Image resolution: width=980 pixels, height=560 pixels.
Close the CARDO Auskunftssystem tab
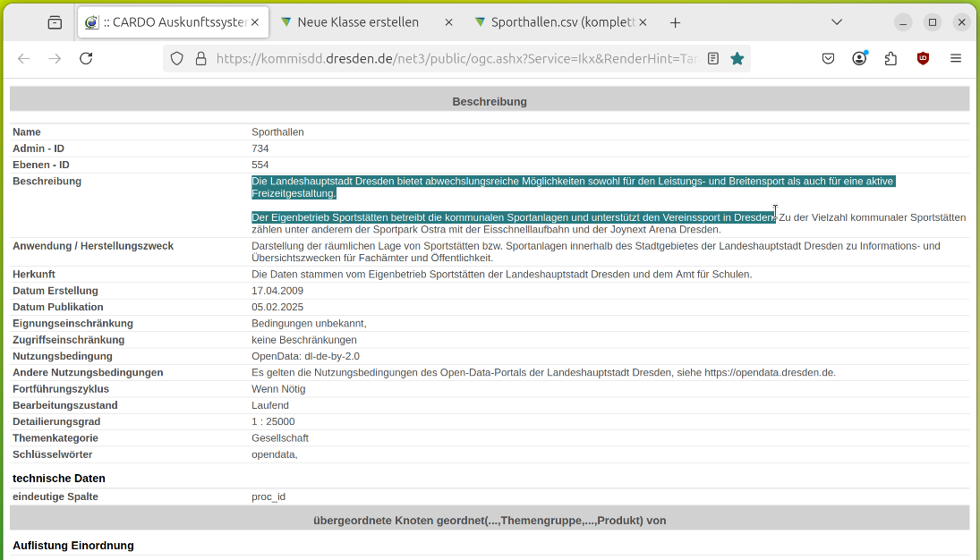tap(255, 22)
